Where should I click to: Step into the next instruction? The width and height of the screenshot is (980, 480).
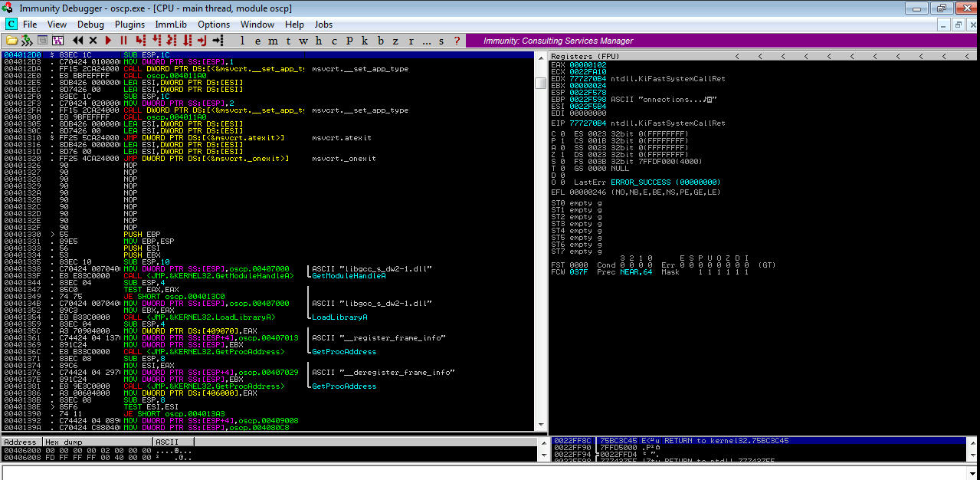tap(139, 40)
